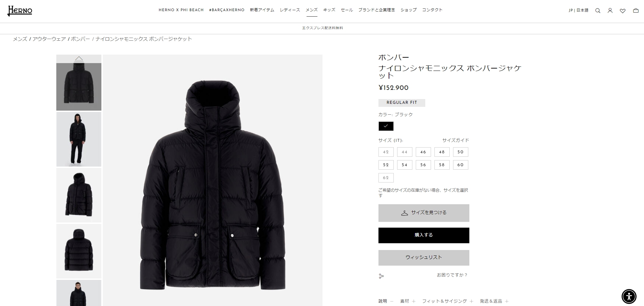This screenshot has width=644, height=306.
Task: Open the セール menu item
Action: [x=347, y=10]
